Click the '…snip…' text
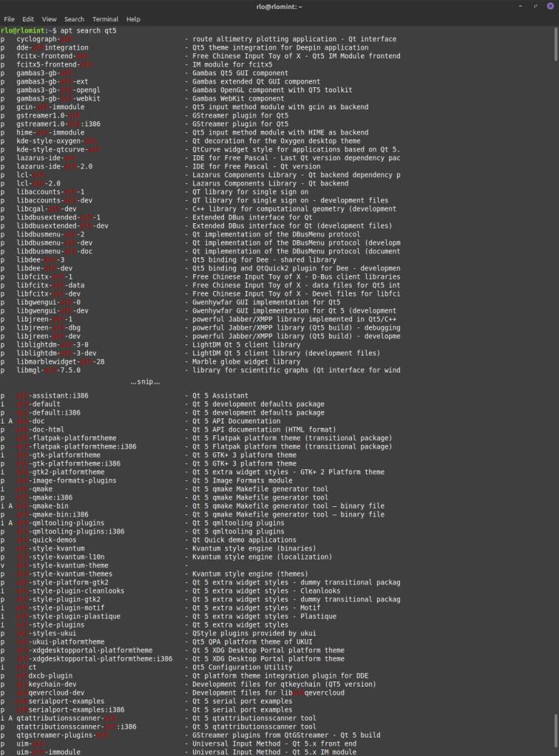Viewport: 559px width, 756px height. [x=145, y=381]
